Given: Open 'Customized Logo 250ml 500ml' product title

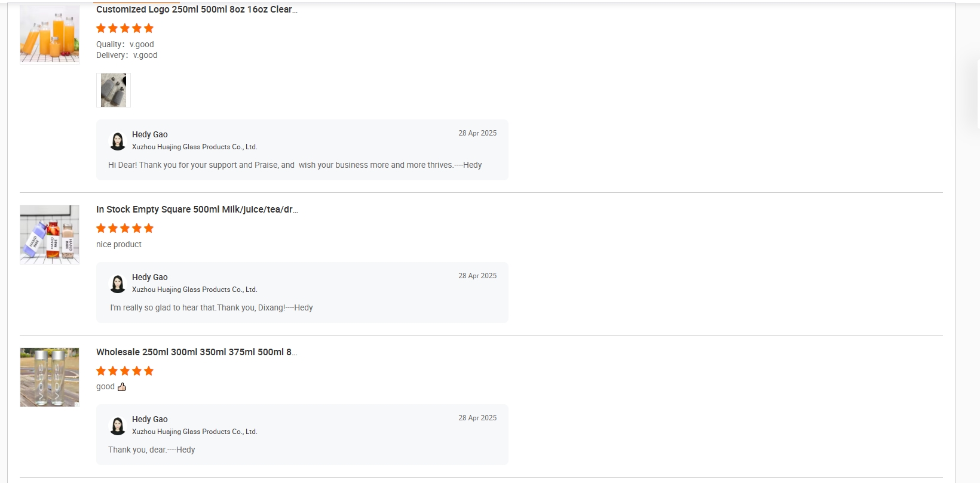Looking at the screenshot, I should point(197,10).
